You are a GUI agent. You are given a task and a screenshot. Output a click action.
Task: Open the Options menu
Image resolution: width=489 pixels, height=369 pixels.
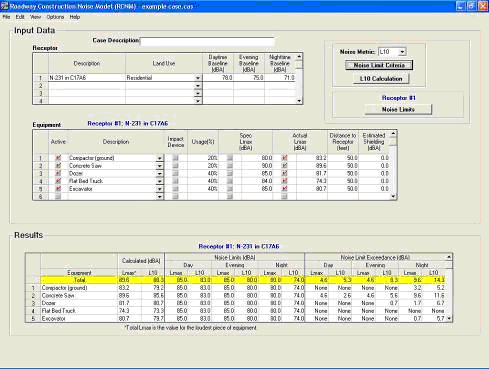click(x=55, y=17)
